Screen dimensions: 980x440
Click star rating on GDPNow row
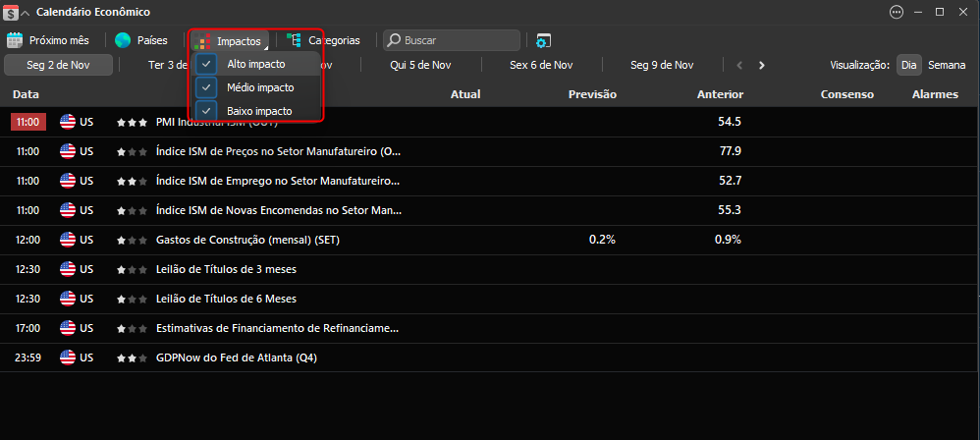pos(132,357)
